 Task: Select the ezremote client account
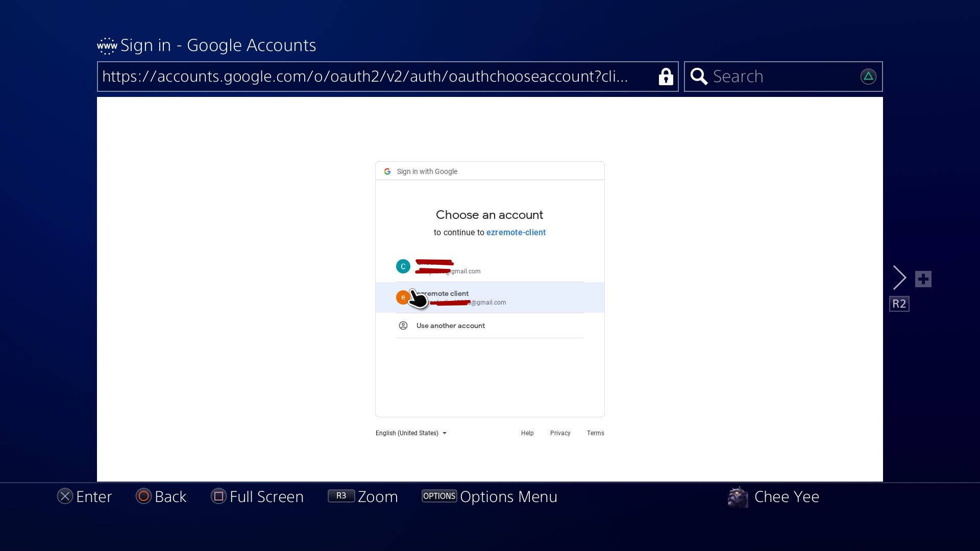(x=490, y=297)
